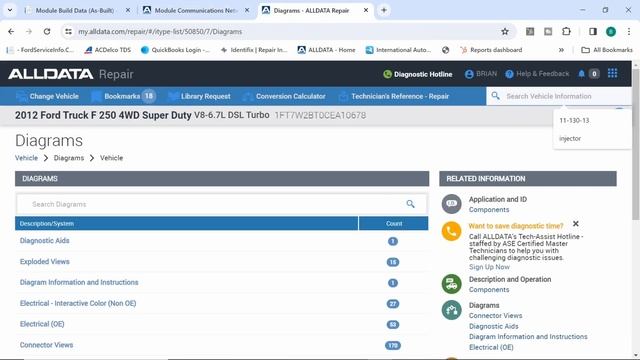
Task: Select recent search 11-130-13
Action: pyautogui.click(x=574, y=120)
